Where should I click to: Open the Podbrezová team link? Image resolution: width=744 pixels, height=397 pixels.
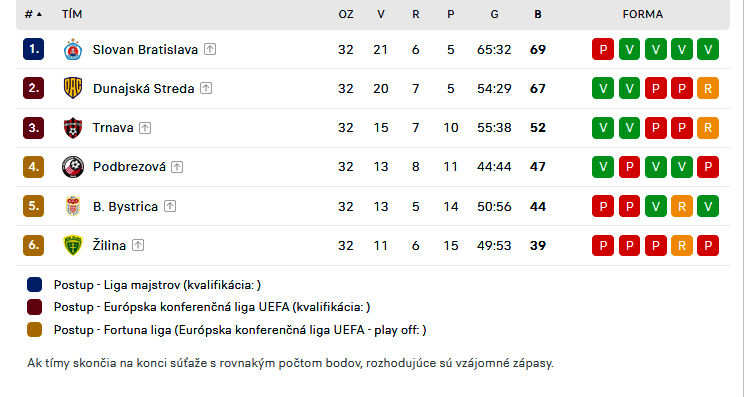129,167
